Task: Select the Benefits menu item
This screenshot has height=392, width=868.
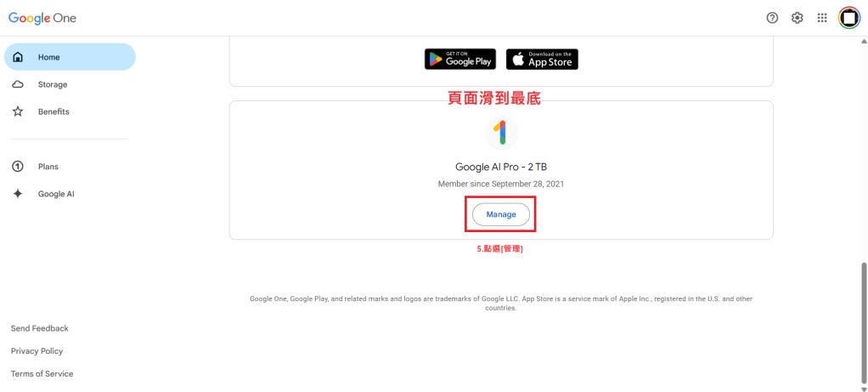Action: [x=54, y=111]
